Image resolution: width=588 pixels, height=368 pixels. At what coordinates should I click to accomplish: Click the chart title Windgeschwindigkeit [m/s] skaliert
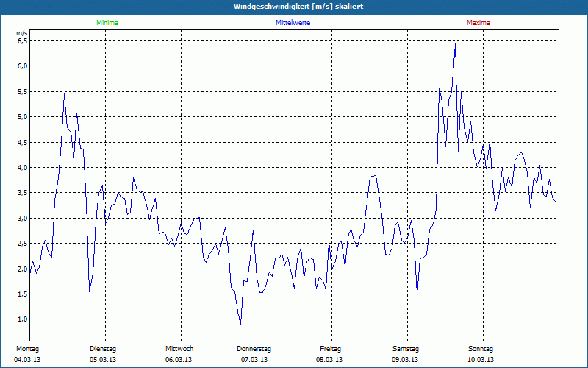298,7
